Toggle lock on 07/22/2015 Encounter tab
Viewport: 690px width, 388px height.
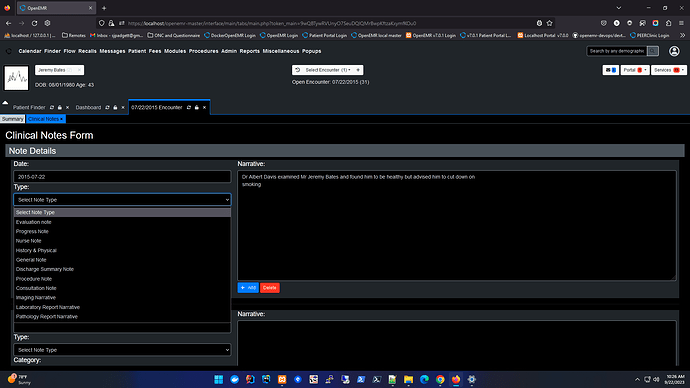coord(197,107)
